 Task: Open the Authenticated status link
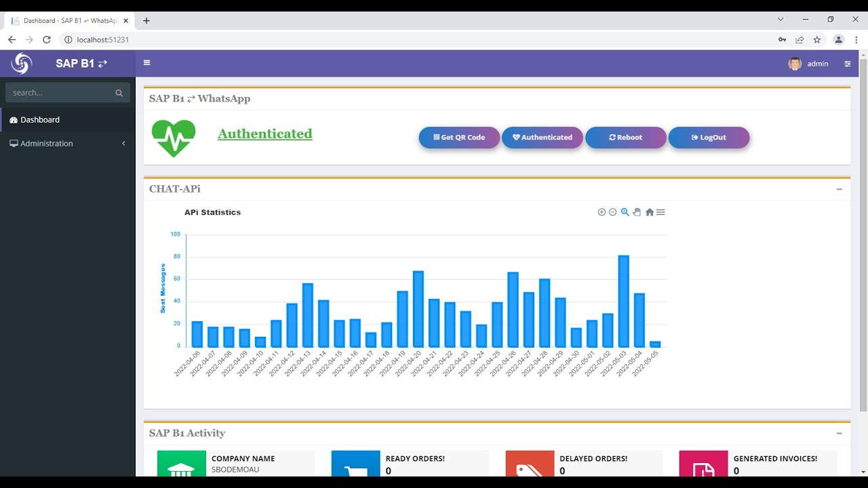click(x=265, y=134)
